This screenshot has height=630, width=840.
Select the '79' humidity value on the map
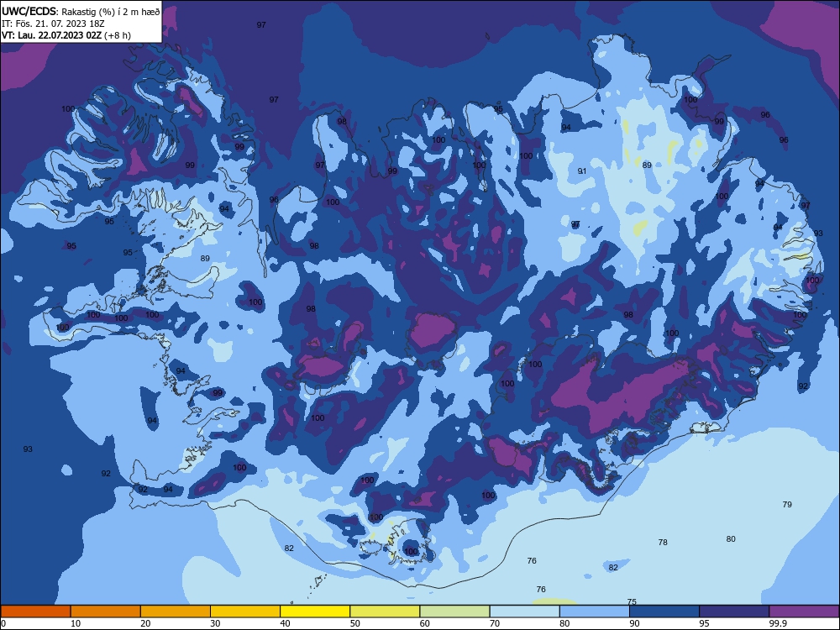click(x=787, y=504)
